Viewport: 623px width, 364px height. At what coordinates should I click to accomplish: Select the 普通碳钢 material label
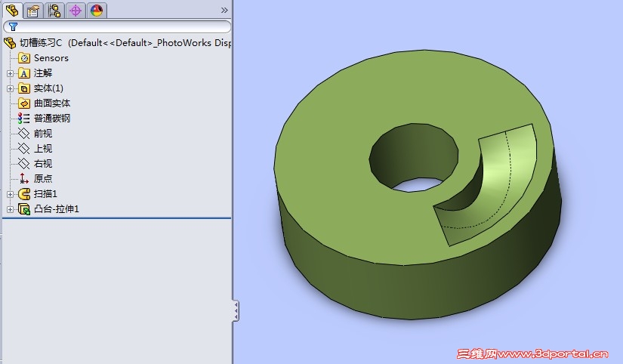tap(52, 119)
